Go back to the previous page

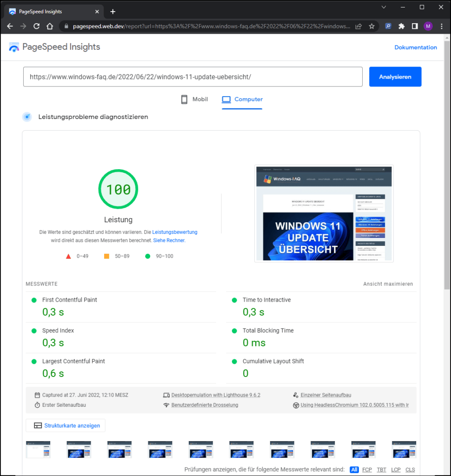point(10,26)
